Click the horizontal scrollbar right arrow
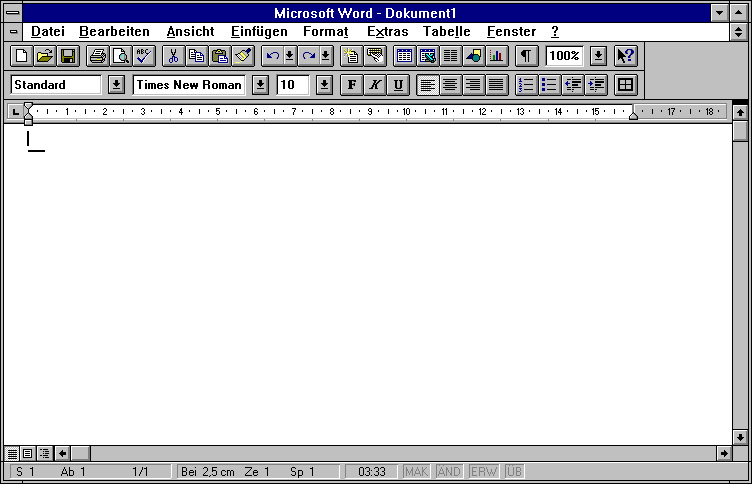Screen dimensions: 752x484 click(x=724, y=453)
